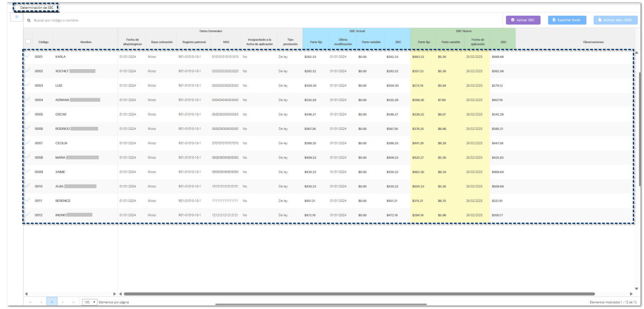Sort by the Tipo prestación header
This screenshot has width=644, height=309.
[290, 42]
